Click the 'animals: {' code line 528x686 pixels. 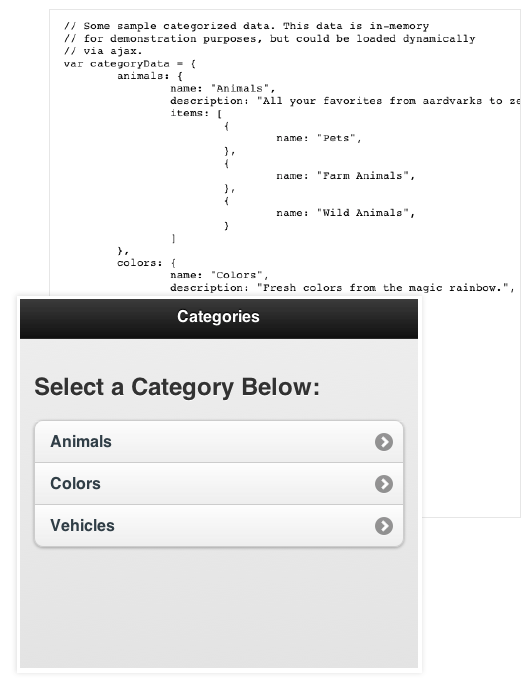pos(150,76)
